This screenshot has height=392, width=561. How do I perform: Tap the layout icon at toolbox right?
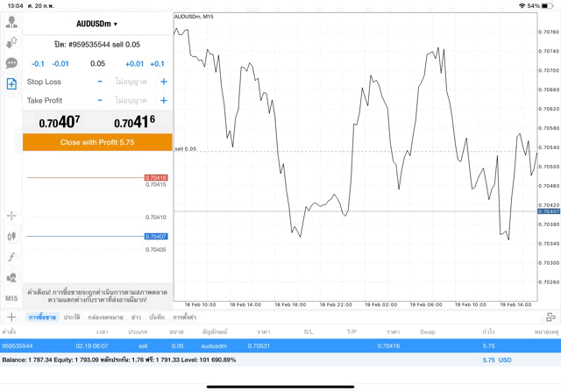coord(550,317)
